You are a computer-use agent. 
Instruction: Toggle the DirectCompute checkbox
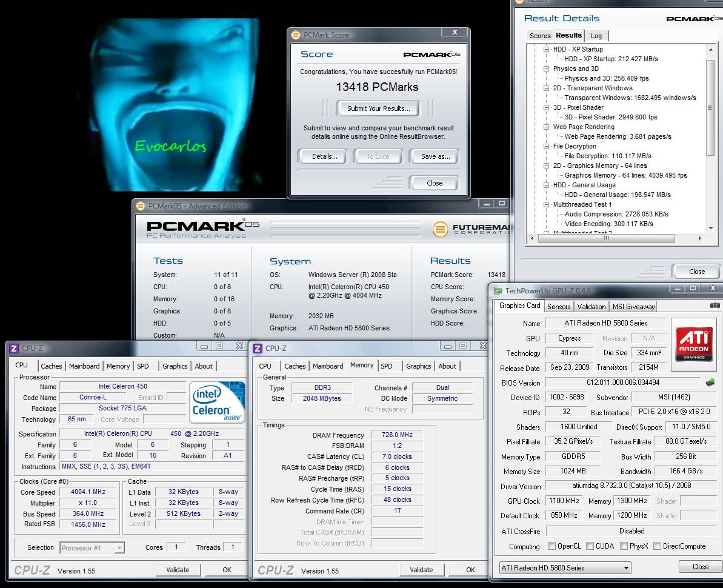657,546
